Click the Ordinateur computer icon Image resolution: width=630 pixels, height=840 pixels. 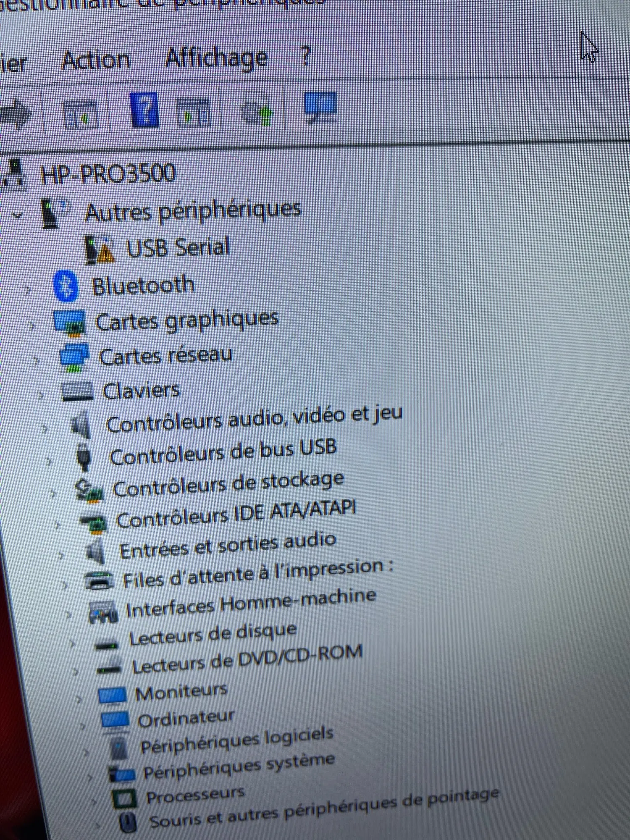115,722
